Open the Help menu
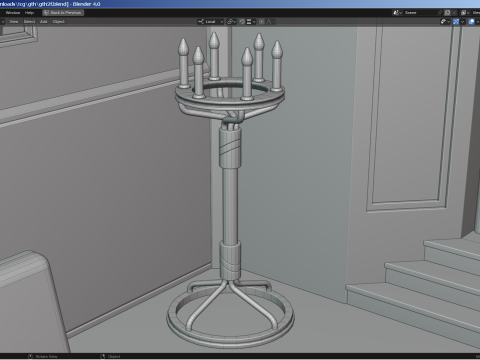Image resolution: width=480 pixels, height=360 pixels. [29, 13]
